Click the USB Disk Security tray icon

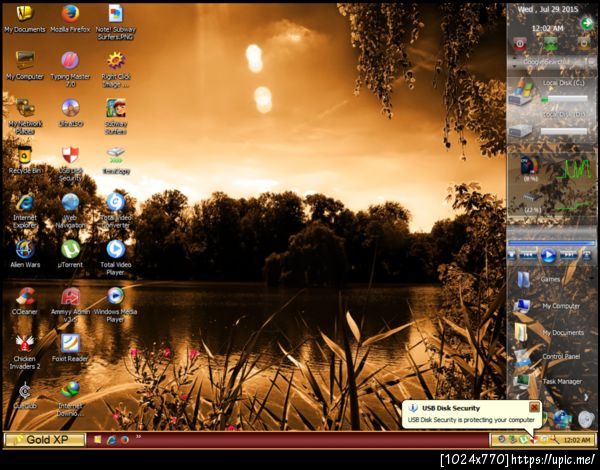pos(535,440)
